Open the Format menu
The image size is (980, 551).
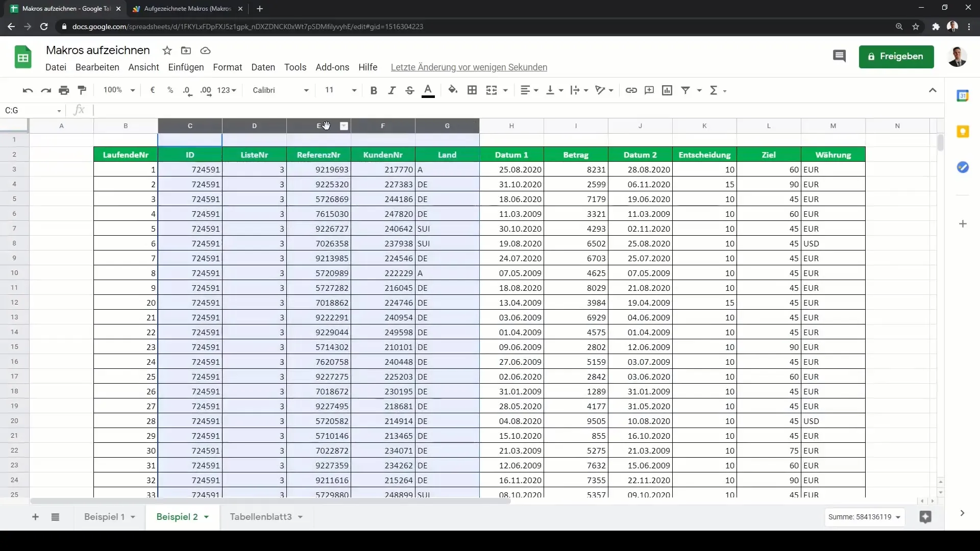[227, 67]
